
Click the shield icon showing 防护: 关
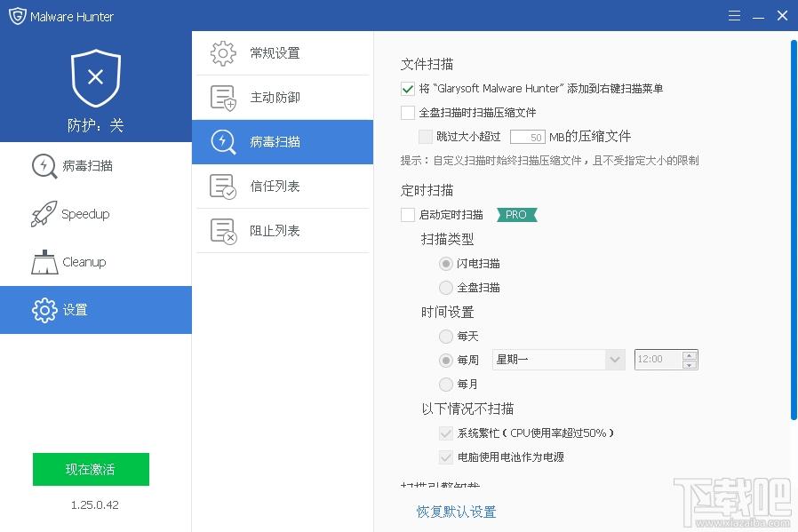[x=95, y=80]
